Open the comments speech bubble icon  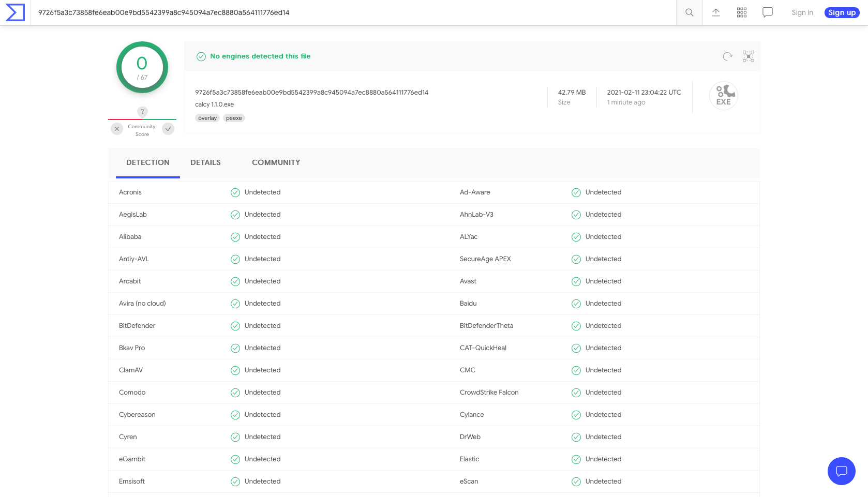pos(768,12)
